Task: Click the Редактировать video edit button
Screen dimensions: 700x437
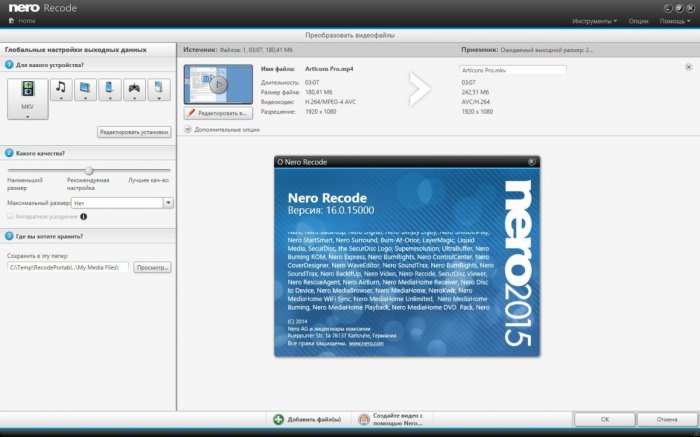Action: pos(218,113)
